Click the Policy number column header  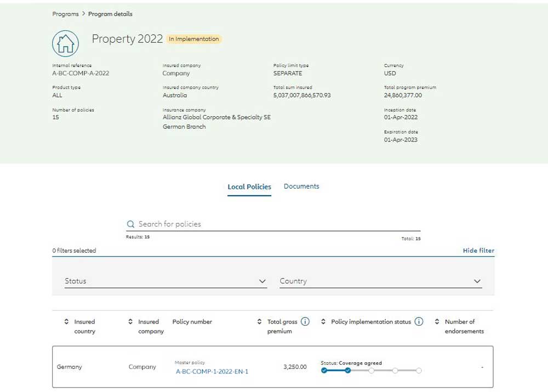click(192, 321)
